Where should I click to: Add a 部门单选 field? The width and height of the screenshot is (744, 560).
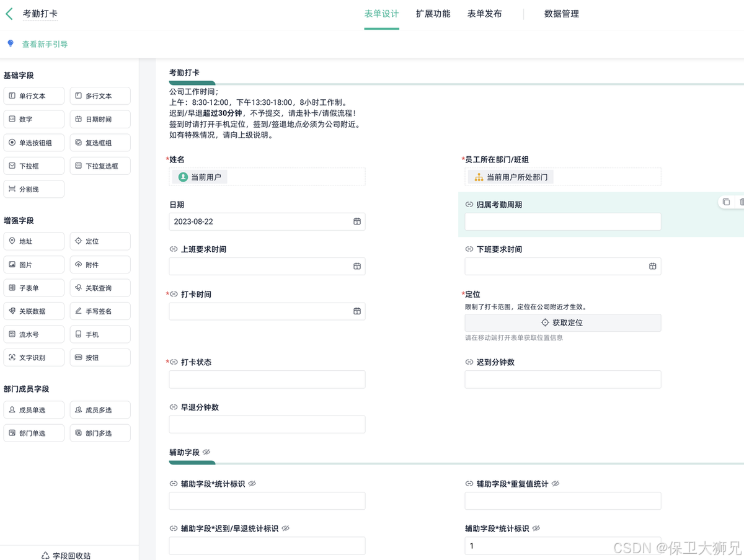click(34, 433)
